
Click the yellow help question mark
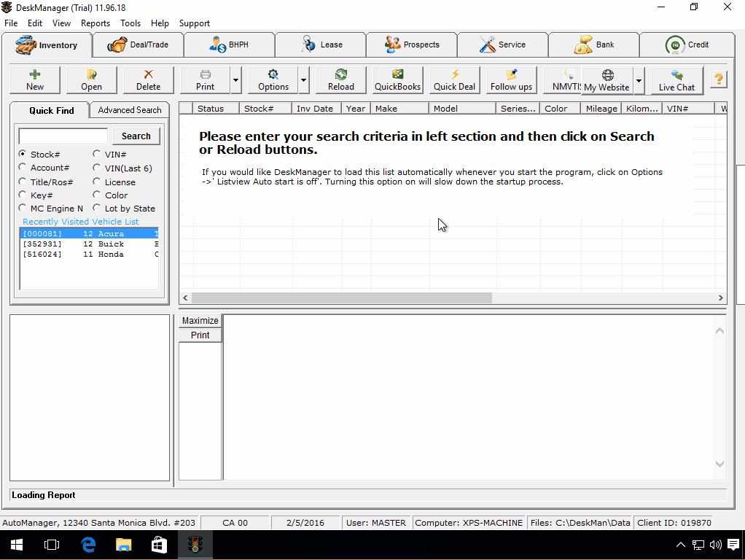[719, 79]
